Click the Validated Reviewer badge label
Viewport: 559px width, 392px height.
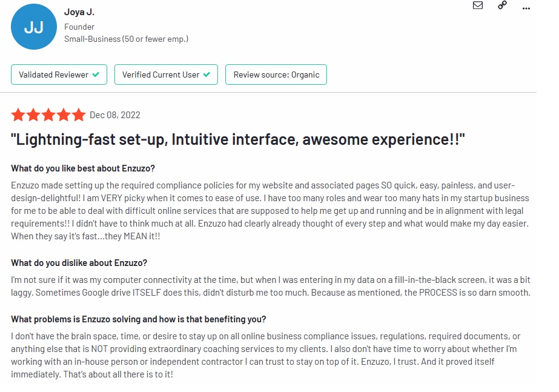pos(53,75)
